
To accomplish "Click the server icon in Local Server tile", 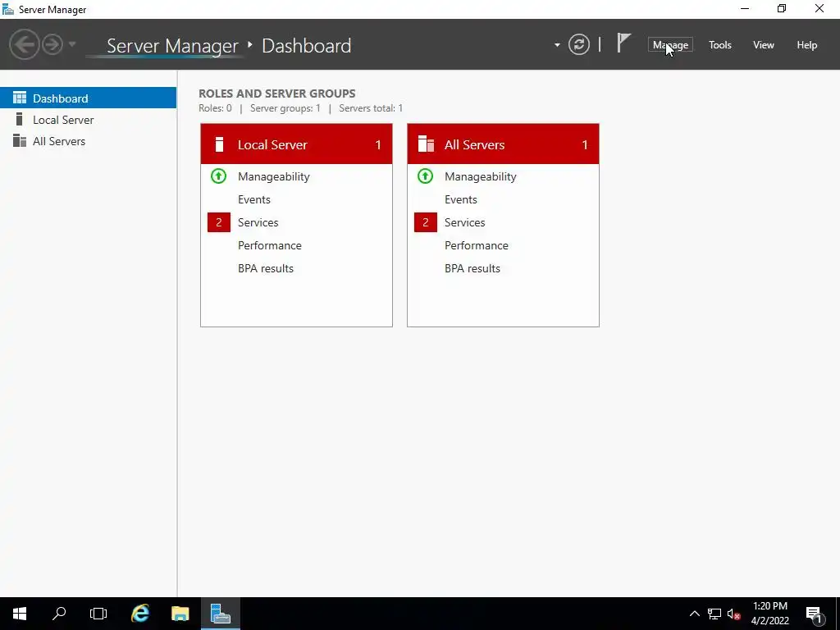I will (x=219, y=144).
